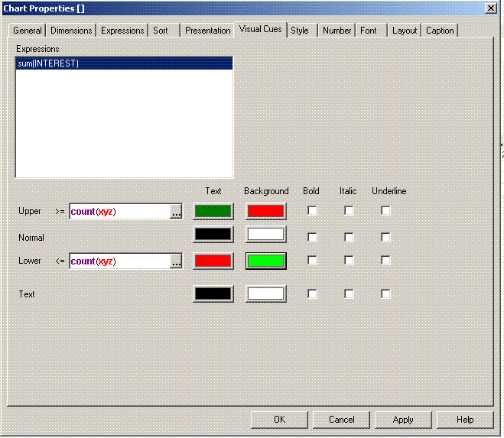This screenshot has width=504, height=438.
Task: Change the Lower text color swatch (red)
Action: pos(213,261)
